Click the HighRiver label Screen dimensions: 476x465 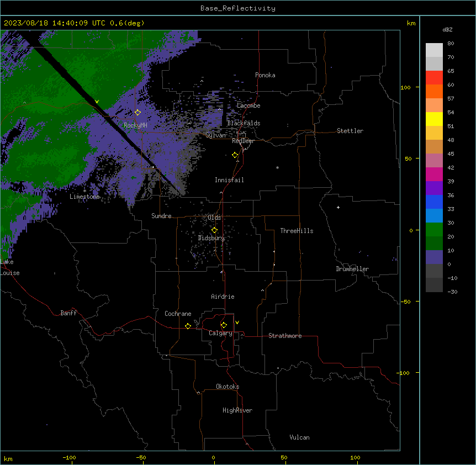(x=237, y=410)
